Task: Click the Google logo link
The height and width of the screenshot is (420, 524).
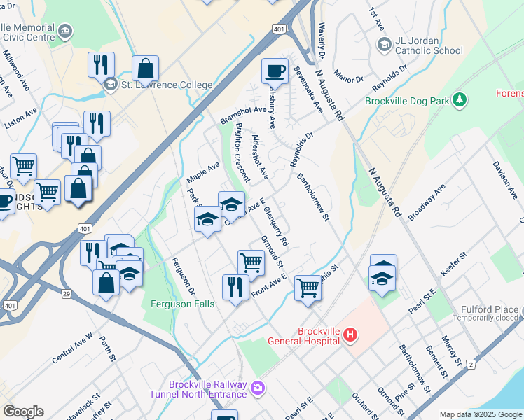Action: coord(23,412)
